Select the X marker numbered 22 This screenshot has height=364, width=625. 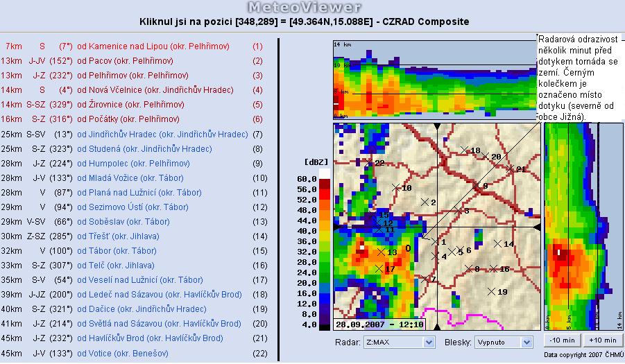tap(370, 164)
